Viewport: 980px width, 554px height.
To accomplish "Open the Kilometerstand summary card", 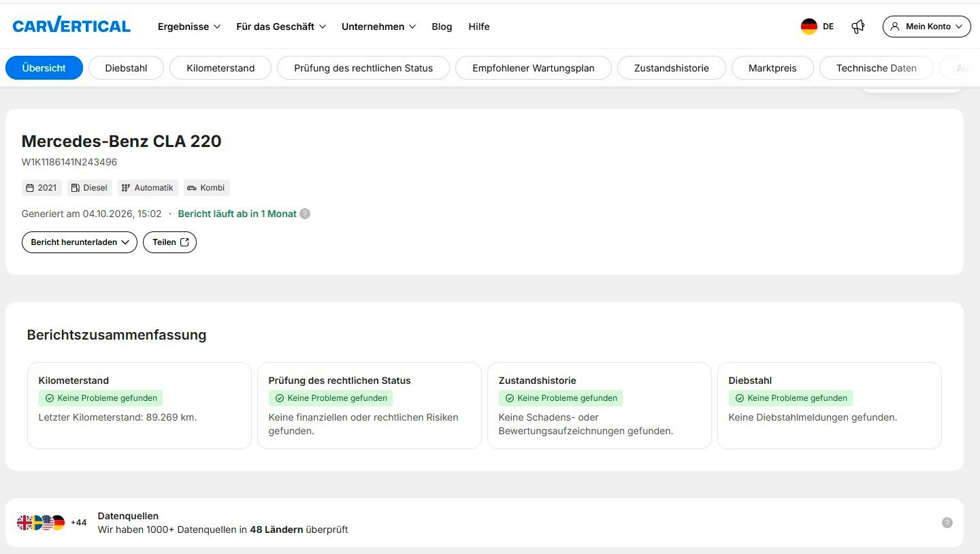I will click(140, 406).
